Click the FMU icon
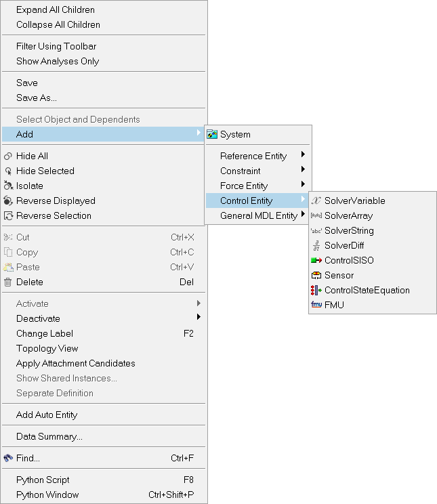Viewport: 437px width, 504px height. tap(316, 305)
